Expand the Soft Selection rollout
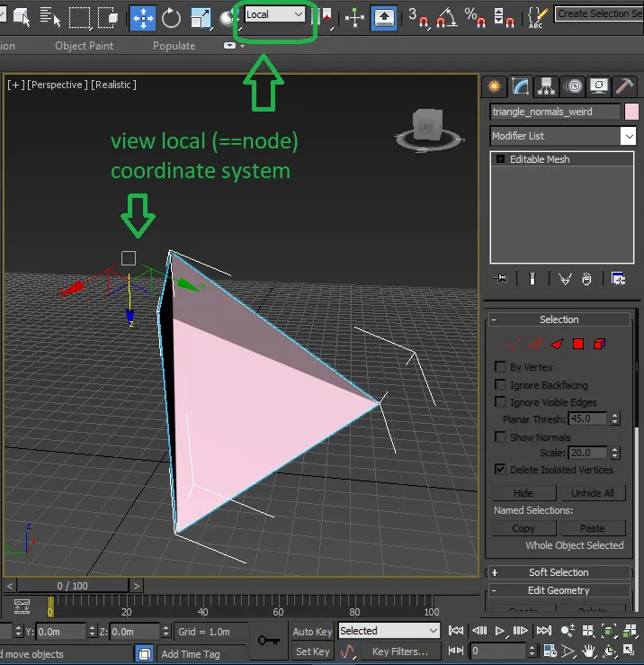Screen dimensions: 644x665 (559, 572)
